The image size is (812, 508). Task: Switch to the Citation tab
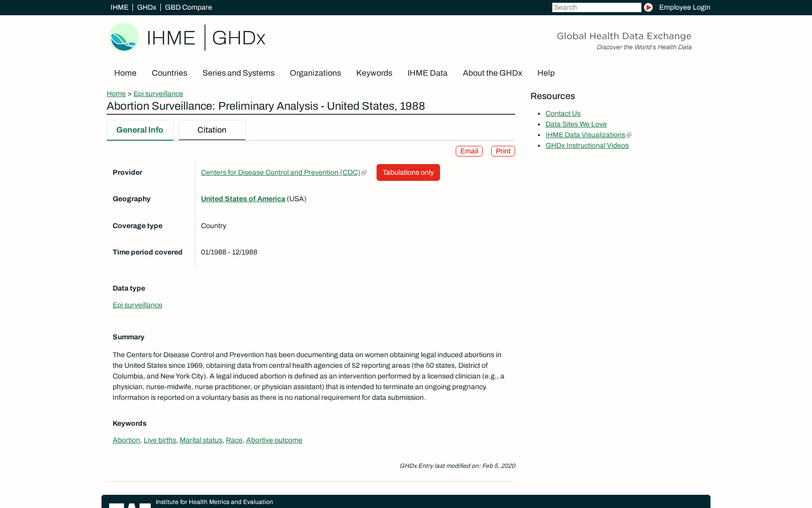tap(212, 130)
